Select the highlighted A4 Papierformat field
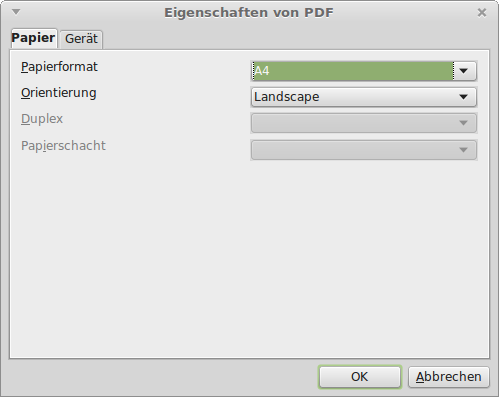This screenshot has width=499, height=397. click(353, 71)
